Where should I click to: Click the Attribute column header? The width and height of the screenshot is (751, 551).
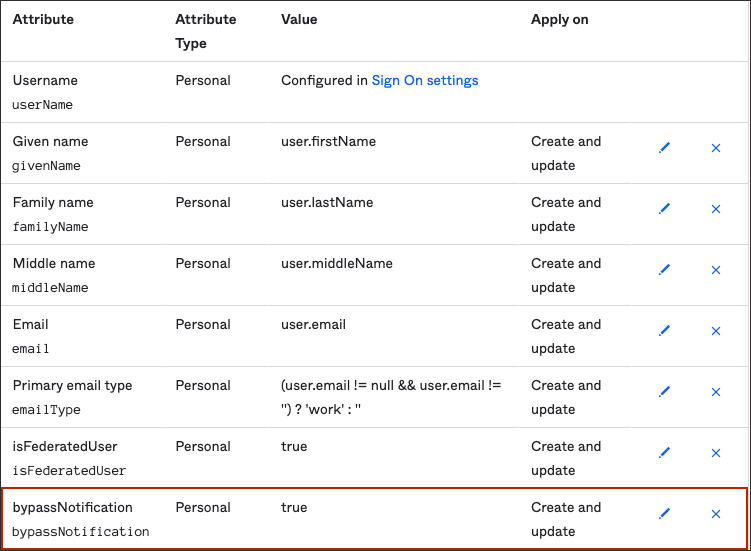point(43,20)
